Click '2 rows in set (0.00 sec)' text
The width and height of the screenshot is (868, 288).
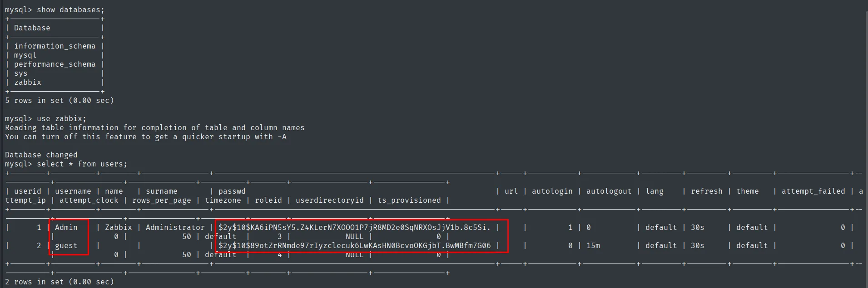point(60,282)
